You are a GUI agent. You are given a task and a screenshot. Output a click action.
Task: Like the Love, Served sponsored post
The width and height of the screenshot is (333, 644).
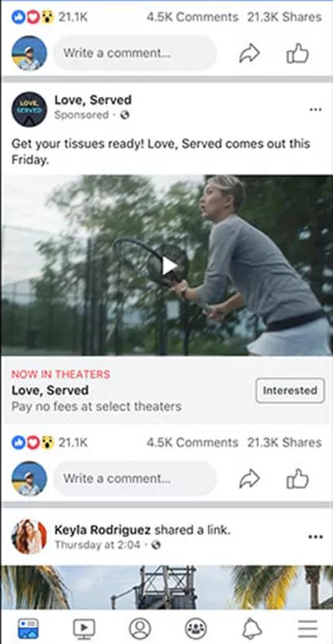pyautogui.click(x=297, y=479)
